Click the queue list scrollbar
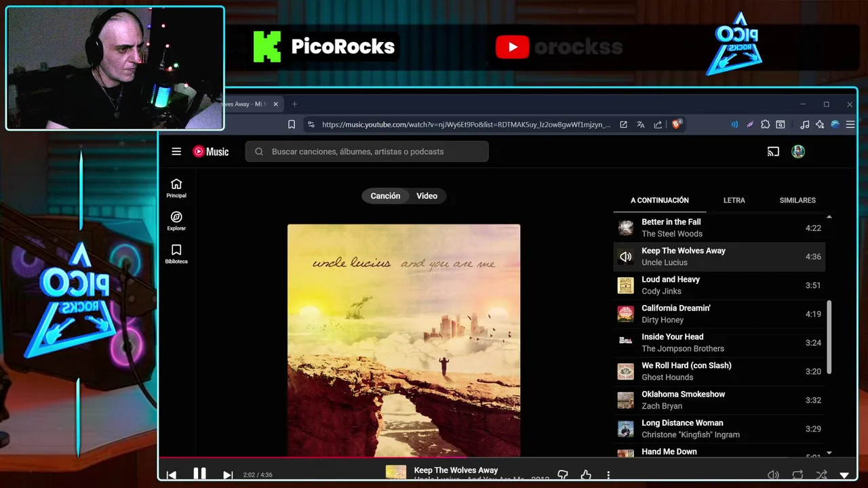 coord(829,337)
